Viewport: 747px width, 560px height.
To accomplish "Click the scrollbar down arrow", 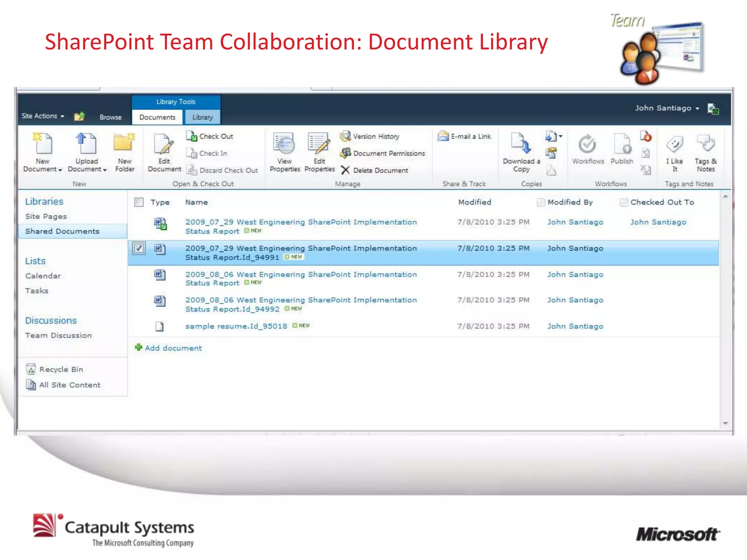I will click(725, 423).
